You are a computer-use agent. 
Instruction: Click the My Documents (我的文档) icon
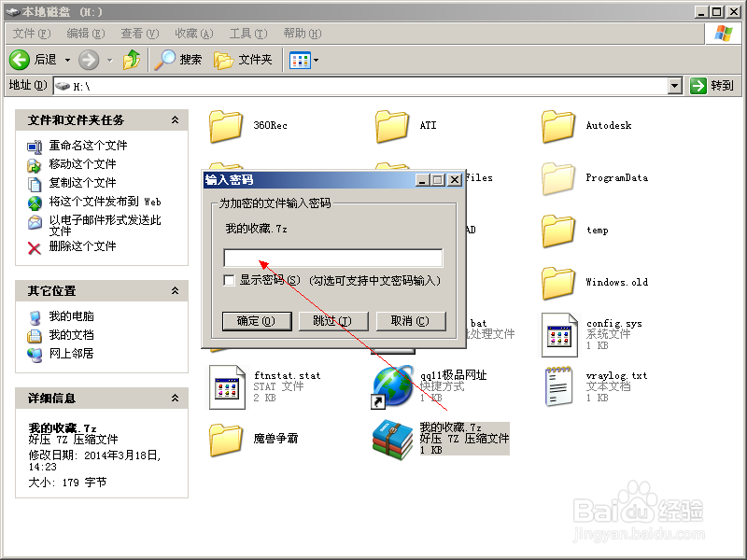click(x=35, y=336)
